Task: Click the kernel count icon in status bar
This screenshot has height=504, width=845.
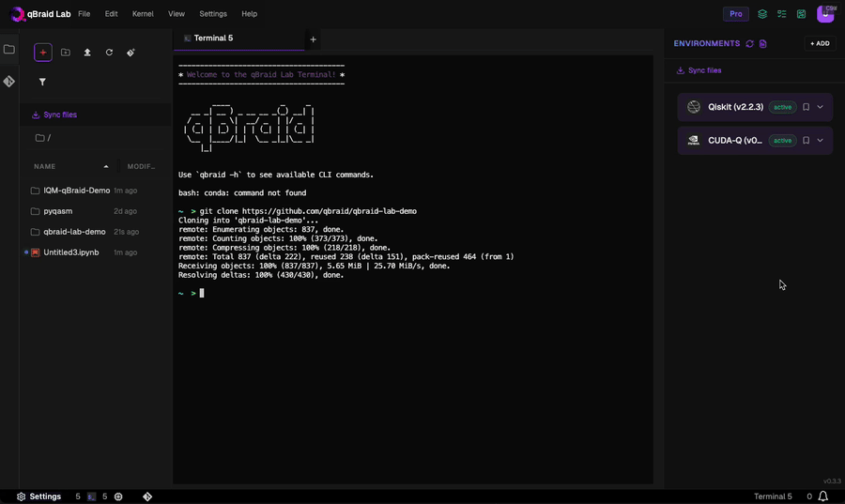Action: click(118, 496)
